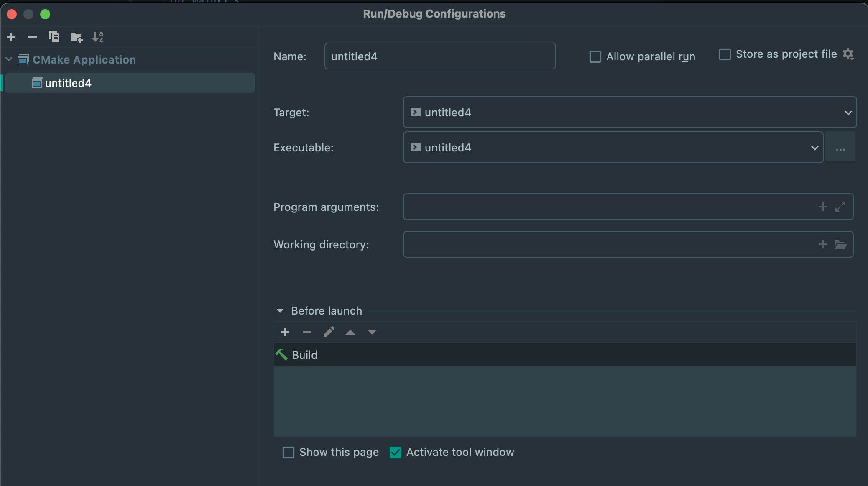The width and height of the screenshot is (868, 486).
Task: Click the browse button next to Executable
Action: (x=841, y=147)
